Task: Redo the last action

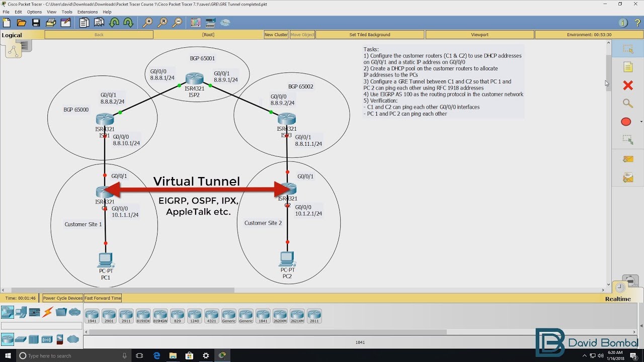Action: [128, 23]
